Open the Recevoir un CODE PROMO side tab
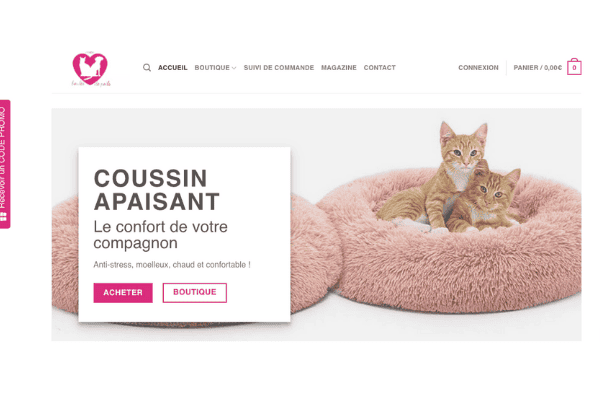 (5, 164)
